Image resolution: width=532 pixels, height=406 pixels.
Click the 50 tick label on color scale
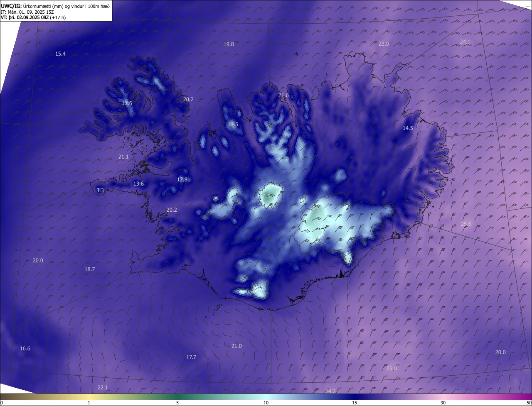coord(529,403)
